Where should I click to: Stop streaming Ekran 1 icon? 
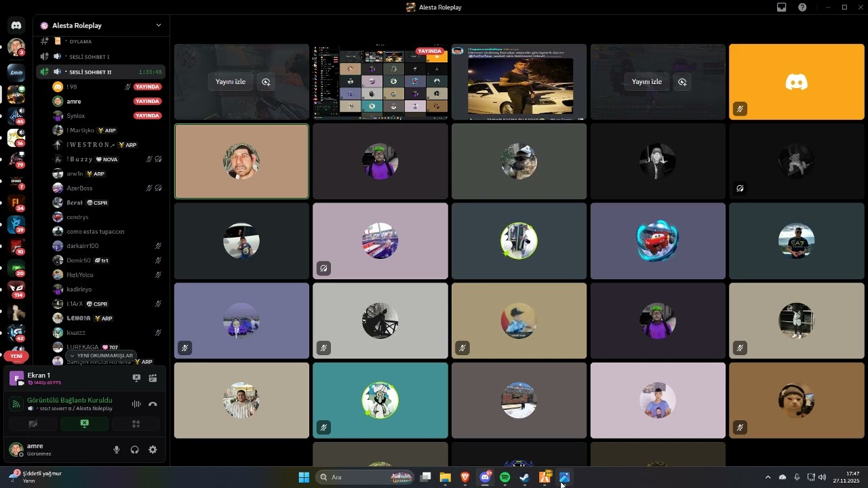point(136,378)
